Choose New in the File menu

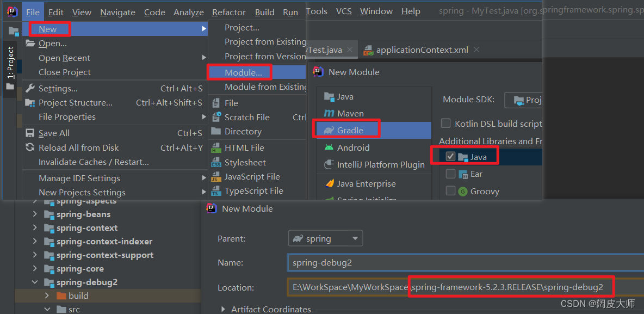pos(115,29)
